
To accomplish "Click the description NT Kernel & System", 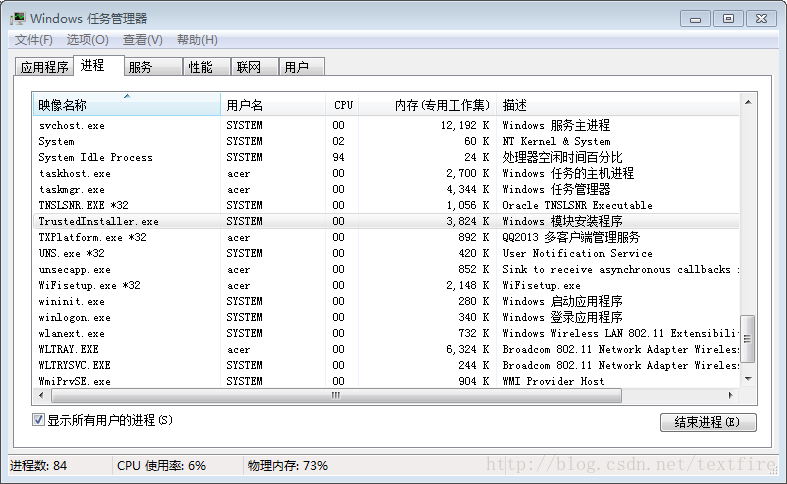I will (556, 141).
